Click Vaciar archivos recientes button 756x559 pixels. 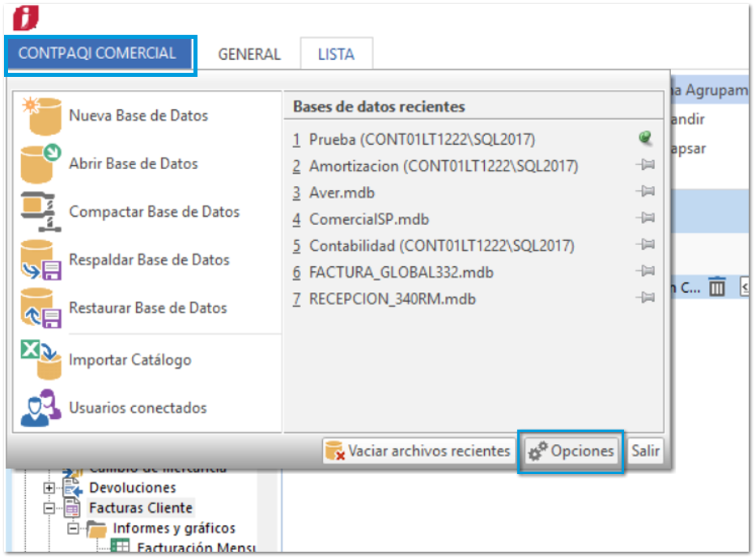pos(418,451)
